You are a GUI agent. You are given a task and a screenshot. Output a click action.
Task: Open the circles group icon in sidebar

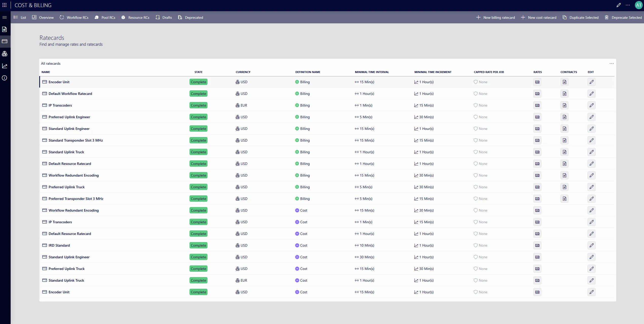5,54
